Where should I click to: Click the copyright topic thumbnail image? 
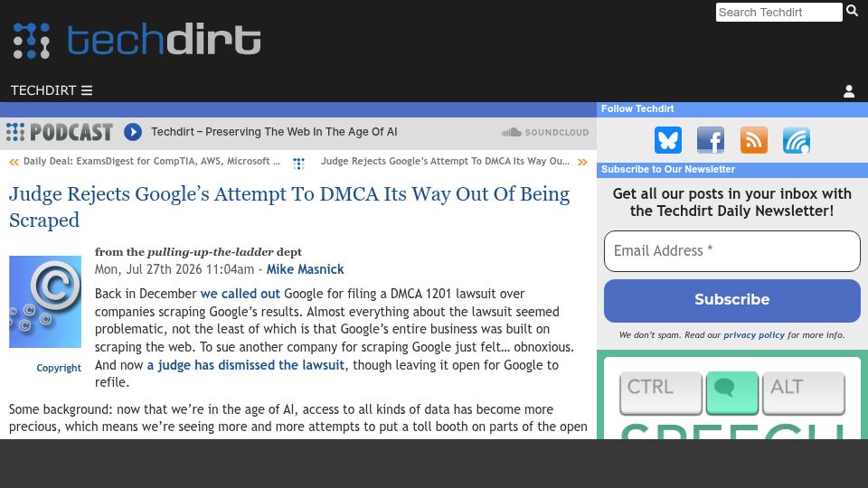coord(45,302)
